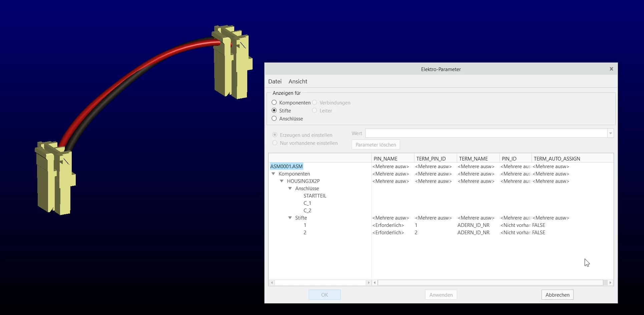The width and height of the screenshot is (644, 315).
Task: Click the PIN_NAME column header
Action: [x=393, y=159]
